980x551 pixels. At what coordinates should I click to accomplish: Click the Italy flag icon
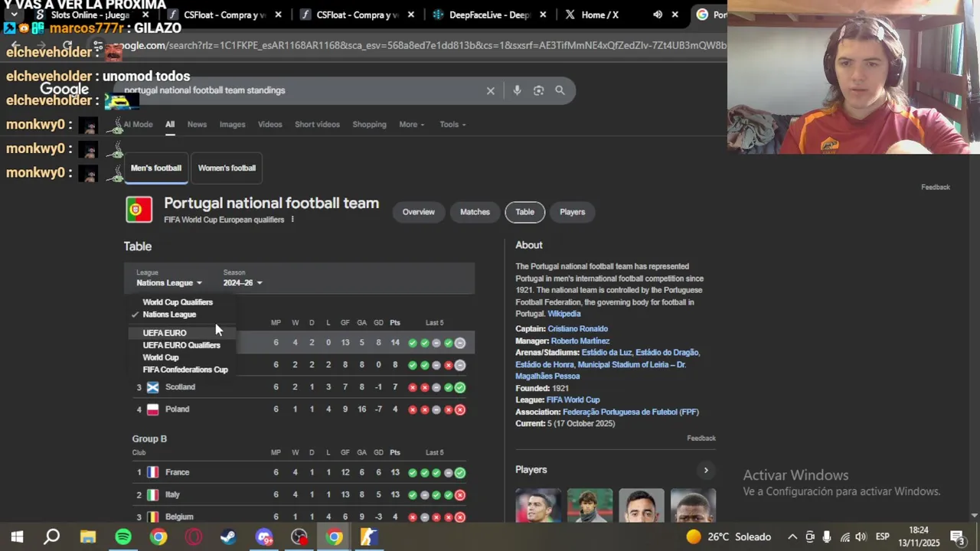(x=152, y=495)
